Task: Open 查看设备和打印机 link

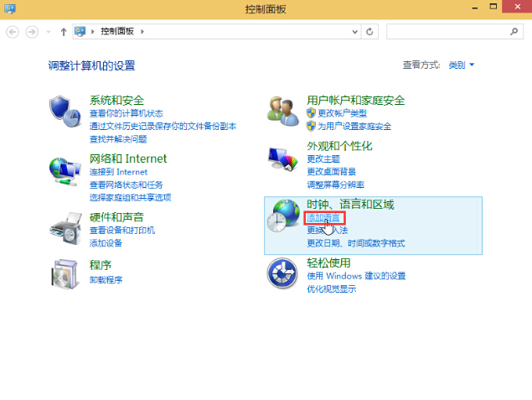Action: pos(122,230)
